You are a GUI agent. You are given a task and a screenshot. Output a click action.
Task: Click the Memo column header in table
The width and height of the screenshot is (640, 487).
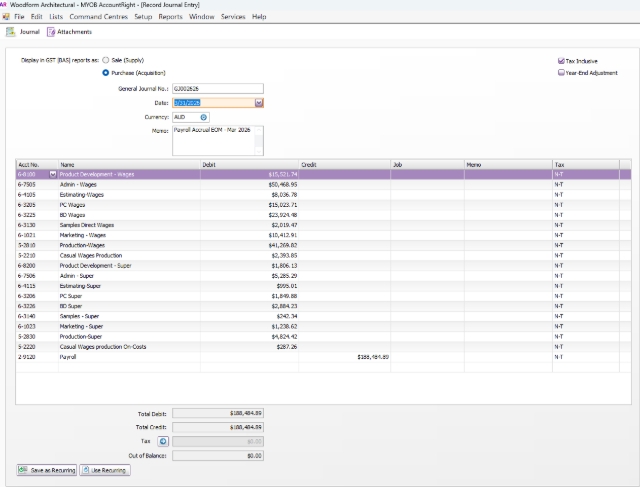click(x=508, y=165)
